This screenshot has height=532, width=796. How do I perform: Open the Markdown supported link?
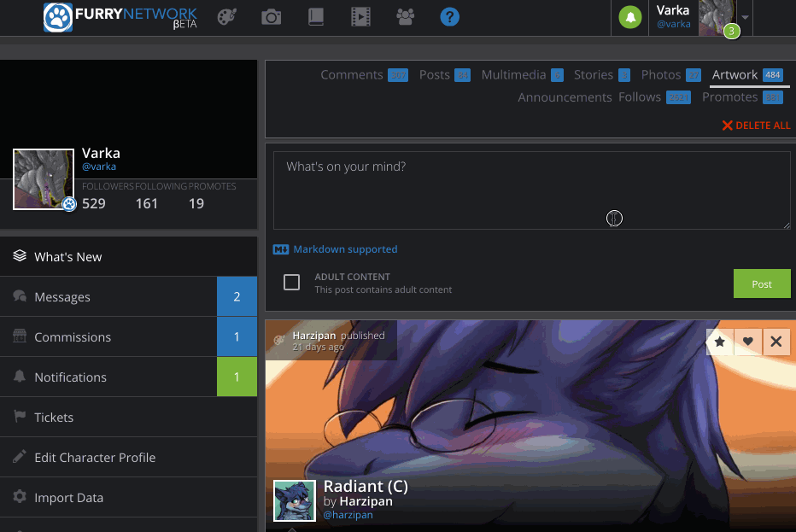tap(343, 248)
